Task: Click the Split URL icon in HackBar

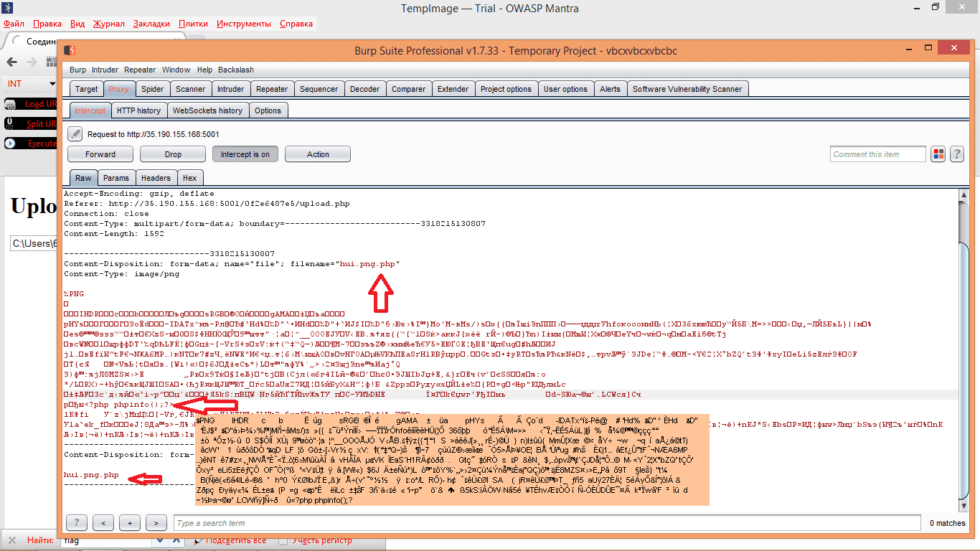Action: 10,123
